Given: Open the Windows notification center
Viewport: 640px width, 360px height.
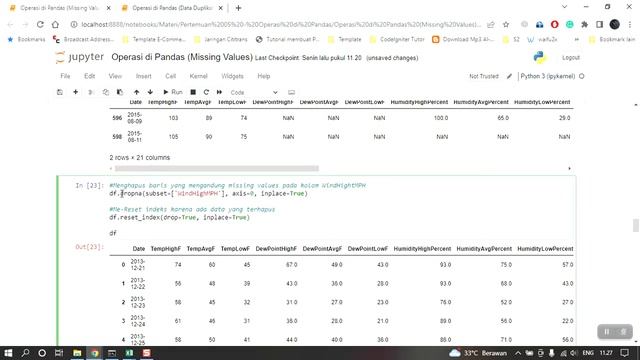Looking at the screenshot, I should (x=624, y=353).
